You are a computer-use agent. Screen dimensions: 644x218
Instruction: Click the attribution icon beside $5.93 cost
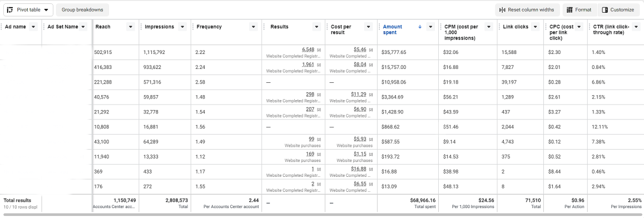pos(370,140)
